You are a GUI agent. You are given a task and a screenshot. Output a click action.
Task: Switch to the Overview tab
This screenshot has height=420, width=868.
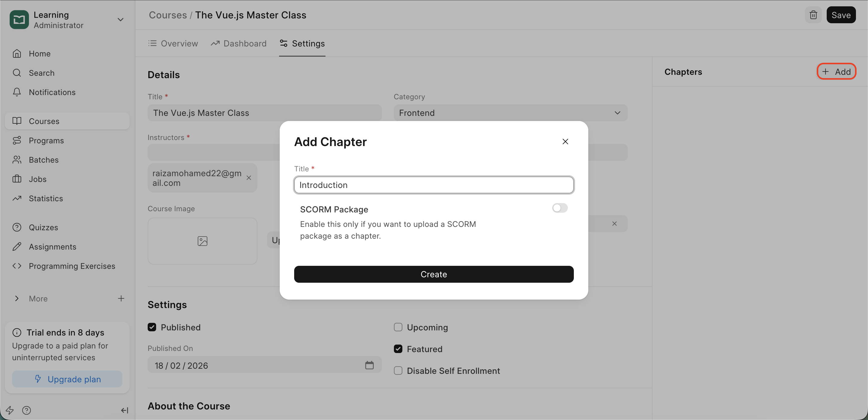click(x=173, y=43)
